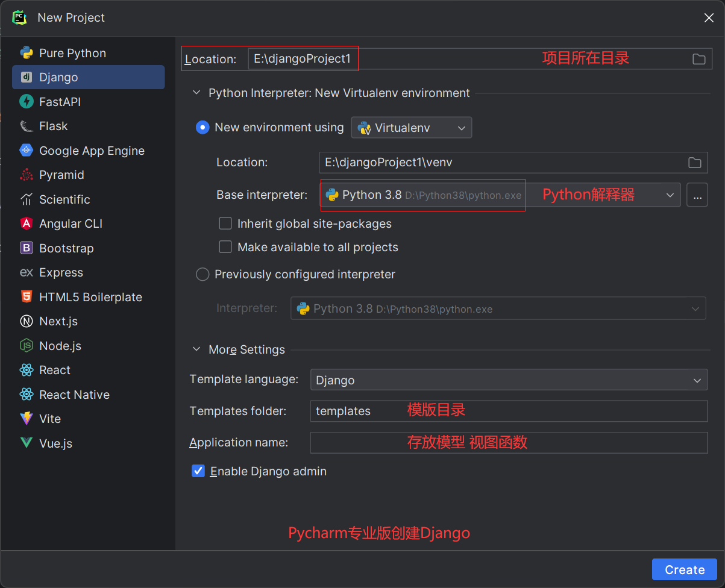Click the venv Location path field

click(x=513, y=163)
